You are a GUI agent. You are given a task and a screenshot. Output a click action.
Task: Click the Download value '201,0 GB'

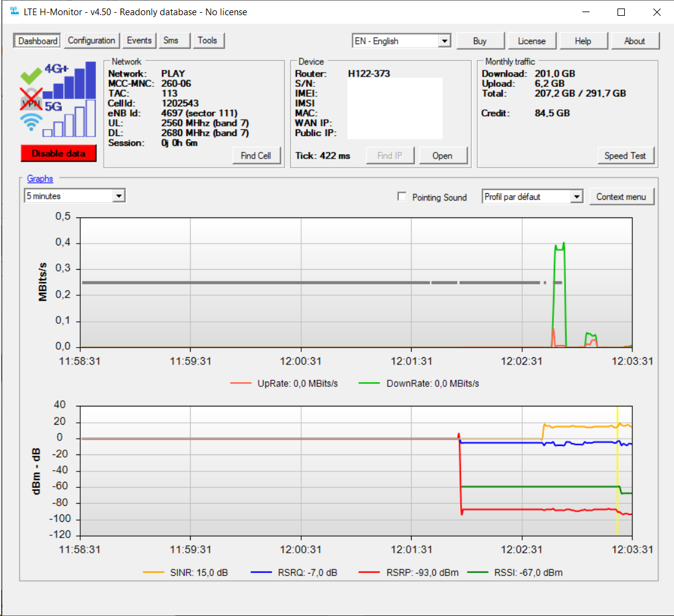(x=555, y=74)
